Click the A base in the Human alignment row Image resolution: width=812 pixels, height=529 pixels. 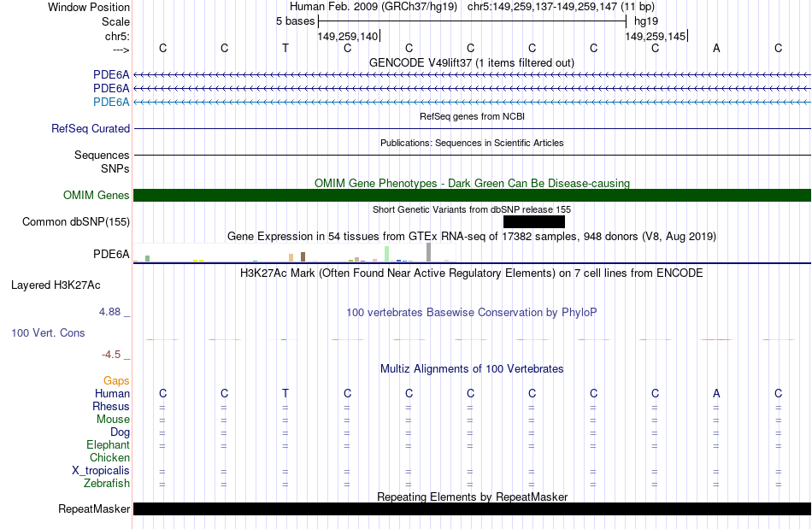716,393
